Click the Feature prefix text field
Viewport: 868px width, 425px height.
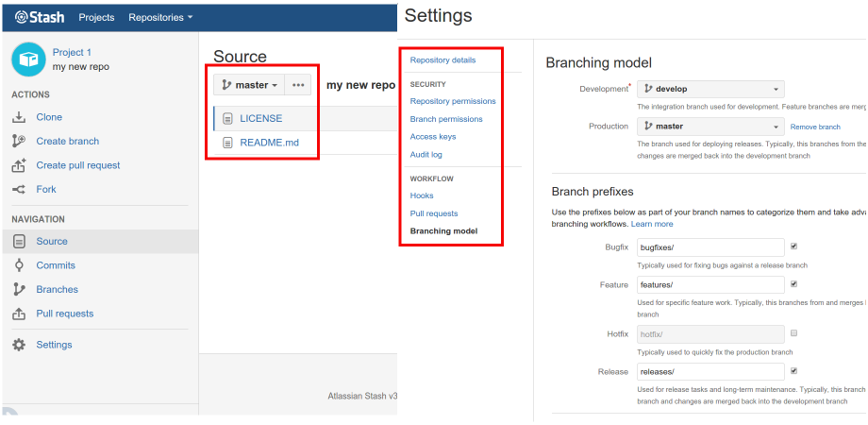coord(710,284)
